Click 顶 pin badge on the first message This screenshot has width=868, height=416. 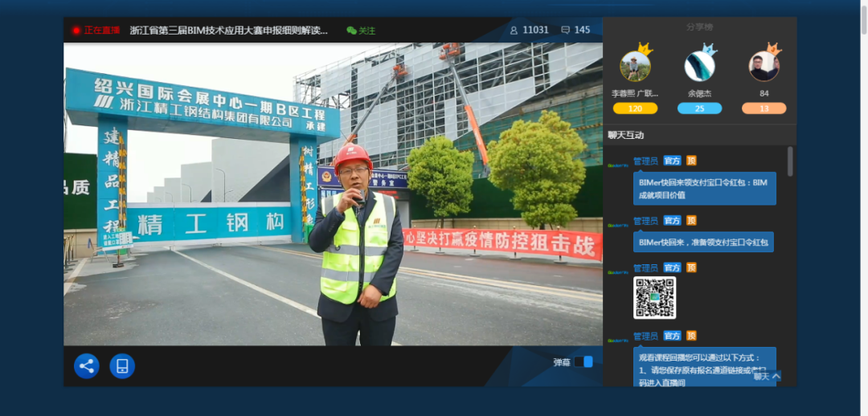coord(691,161)
